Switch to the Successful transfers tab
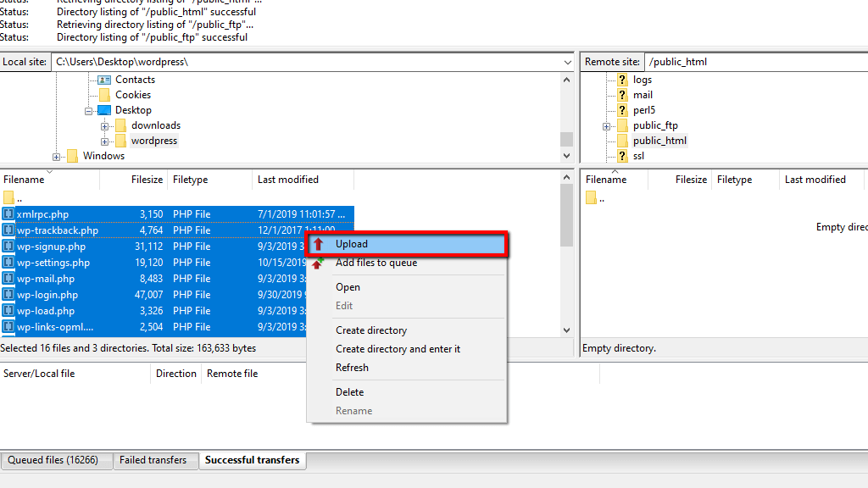This screenshot has height=488, width=868. 252,460
